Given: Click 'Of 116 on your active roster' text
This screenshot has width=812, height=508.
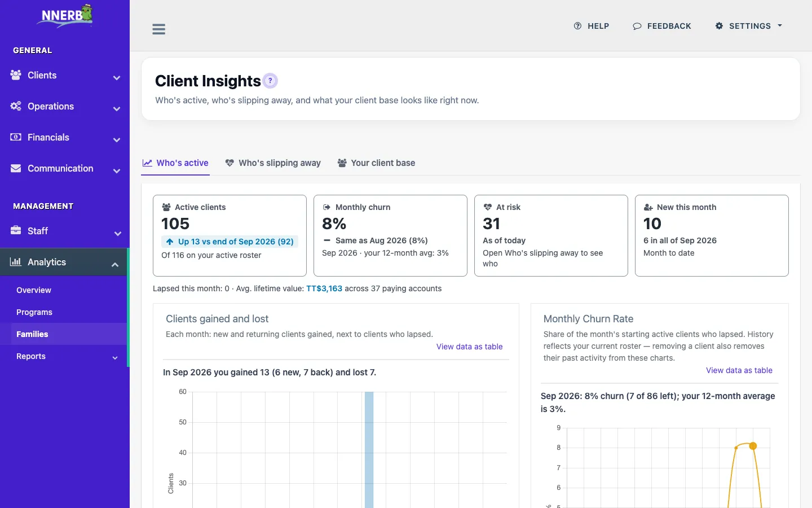Looking at the screenshot, I should [211, 255].
